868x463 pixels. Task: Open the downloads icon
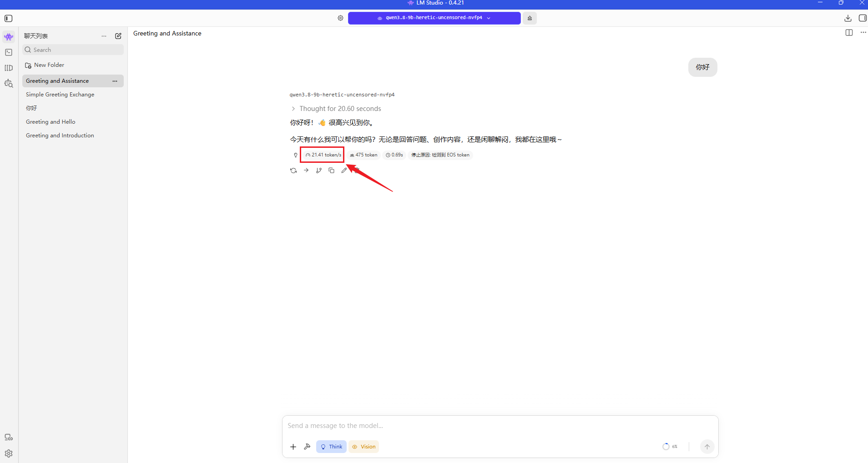[848, 18]
